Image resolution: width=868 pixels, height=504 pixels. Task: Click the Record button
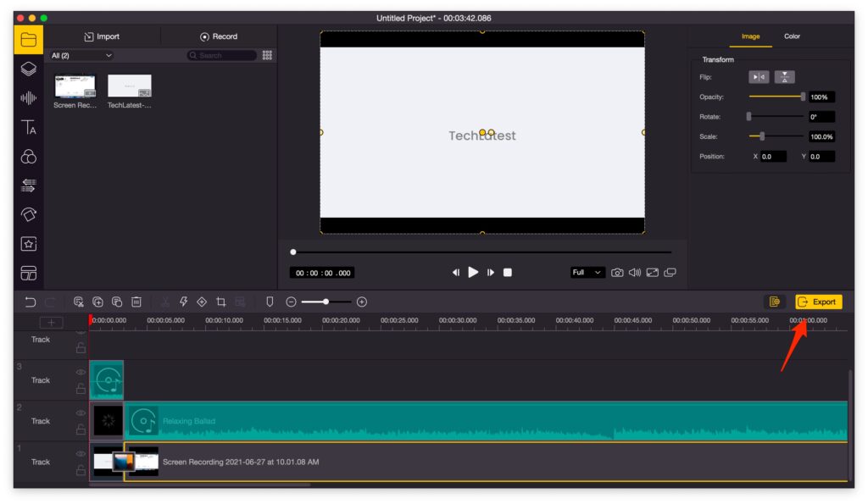(219, 36)
